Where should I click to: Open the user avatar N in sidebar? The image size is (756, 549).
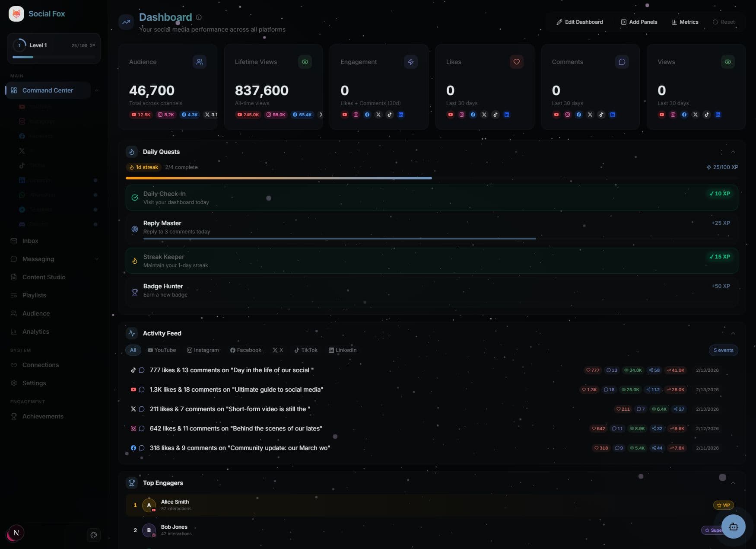pos(16,533)
